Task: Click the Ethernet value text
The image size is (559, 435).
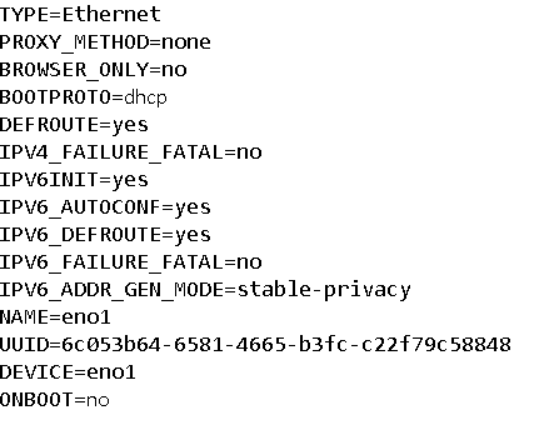Action: (112, 15)
